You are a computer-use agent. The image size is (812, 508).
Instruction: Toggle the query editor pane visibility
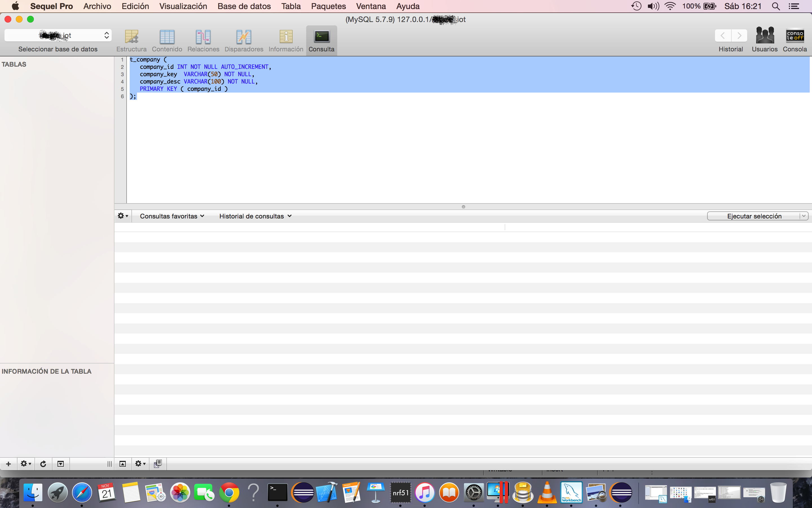click(x=123, y=464)
